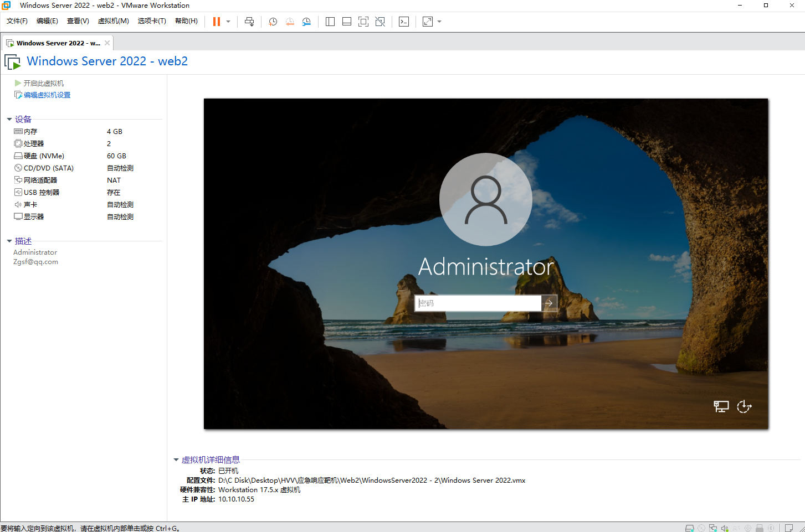Click the hard disk status bar icon
The height and width of the screenshot is (532, 805).
coord(689,528)
